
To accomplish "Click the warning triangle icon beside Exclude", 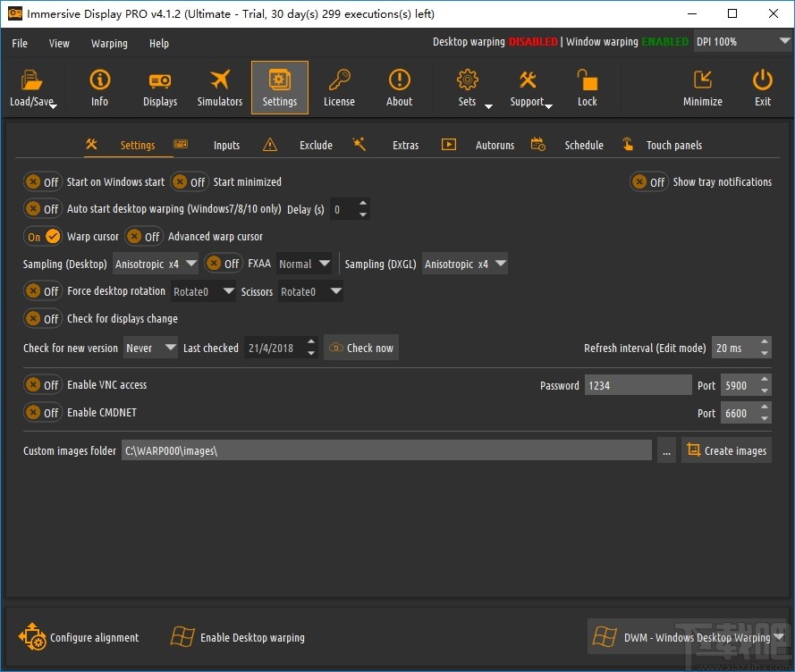I will [270, 145].
